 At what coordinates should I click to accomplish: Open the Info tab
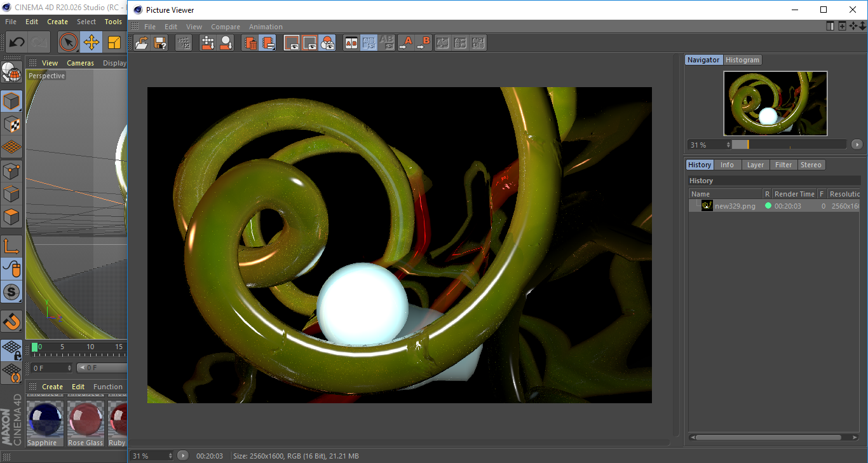pyautogui.click(x=727, y=165)
